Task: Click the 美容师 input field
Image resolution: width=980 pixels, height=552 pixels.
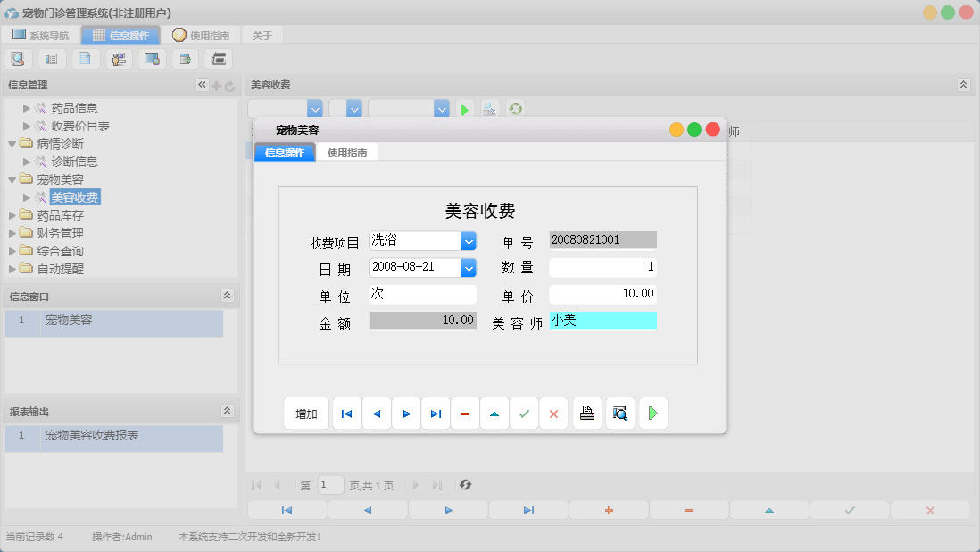Action: pos(602,321)
